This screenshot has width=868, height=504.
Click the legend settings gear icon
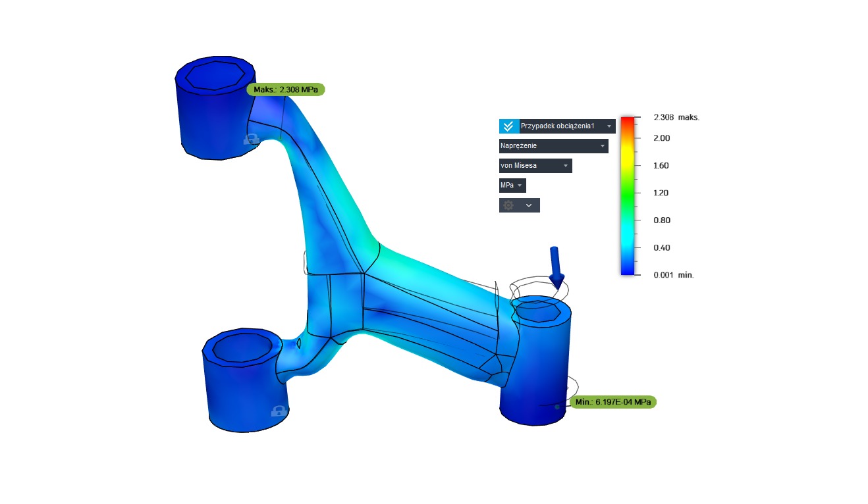coord(508,205)
